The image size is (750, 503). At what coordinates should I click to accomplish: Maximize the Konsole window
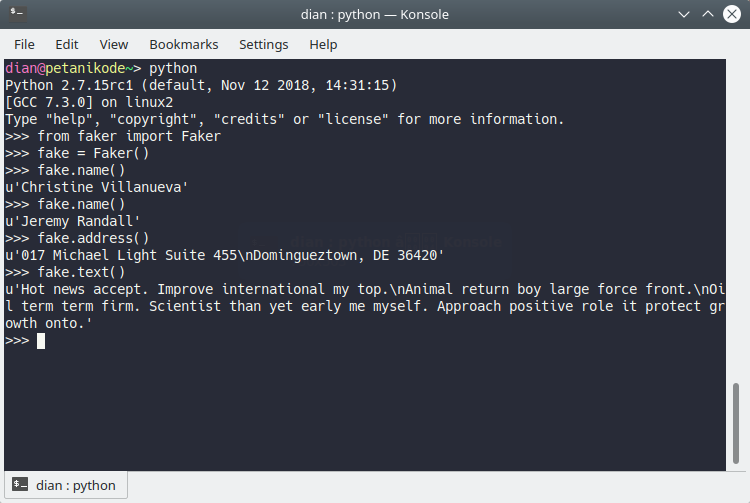(x=708, y=15)
